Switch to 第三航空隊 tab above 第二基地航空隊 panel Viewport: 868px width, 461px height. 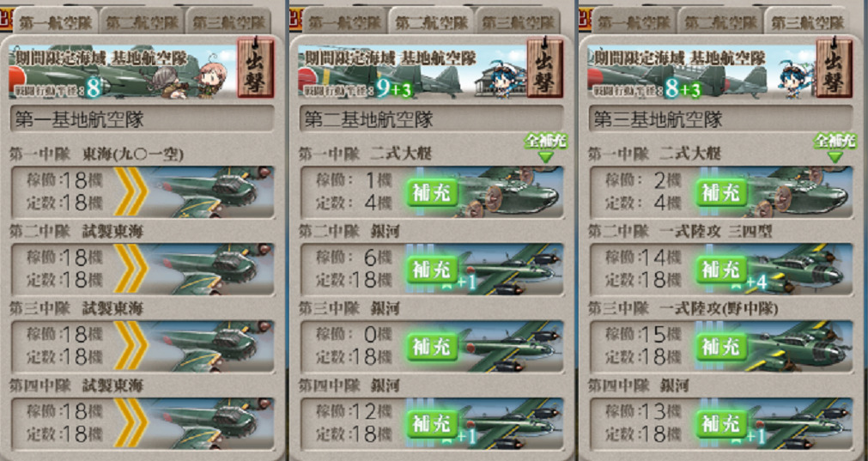518,22
